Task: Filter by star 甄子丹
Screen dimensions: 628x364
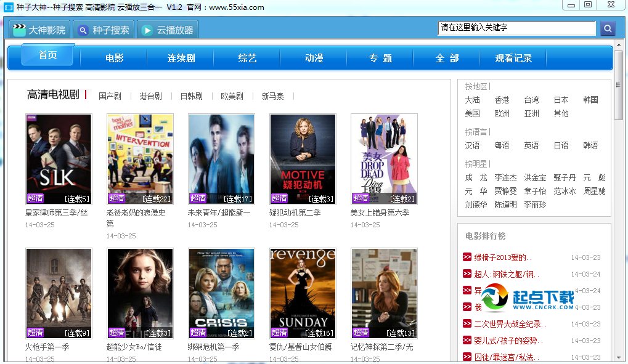Action: [565, 177]
